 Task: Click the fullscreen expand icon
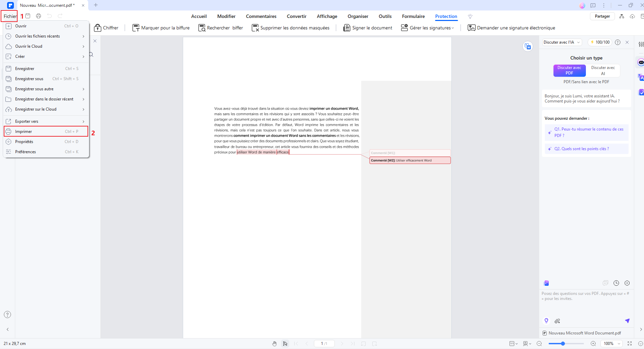click(x=630, y=344)
